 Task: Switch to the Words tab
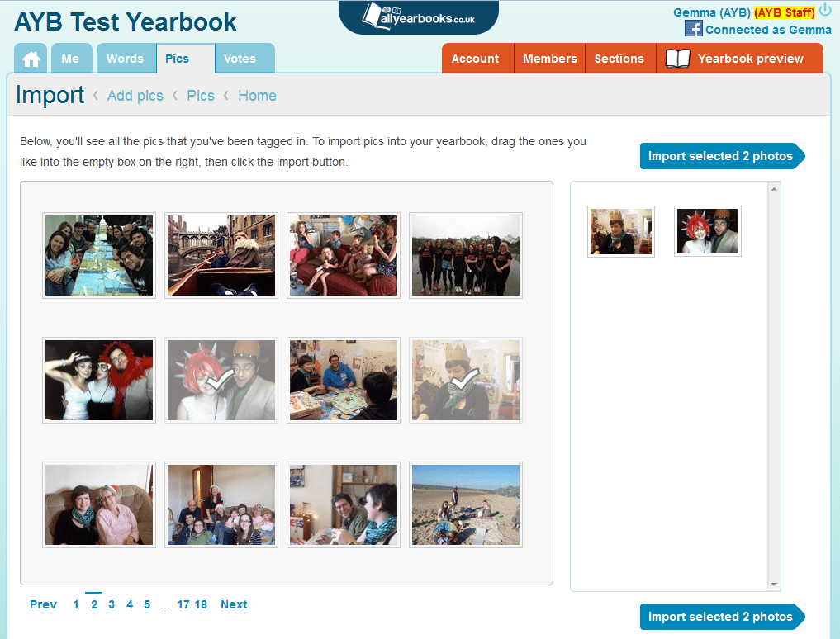pyautogui.click(x=126, y=58)
